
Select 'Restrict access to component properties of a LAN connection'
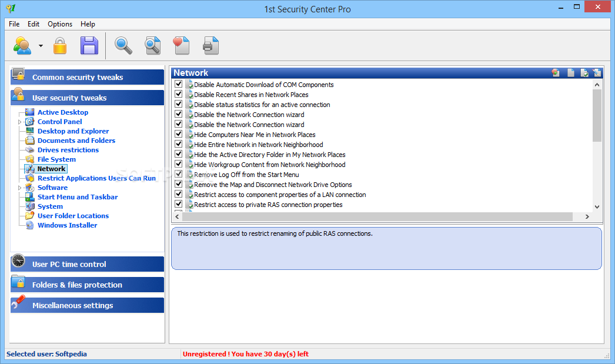(x=280, y=195)
